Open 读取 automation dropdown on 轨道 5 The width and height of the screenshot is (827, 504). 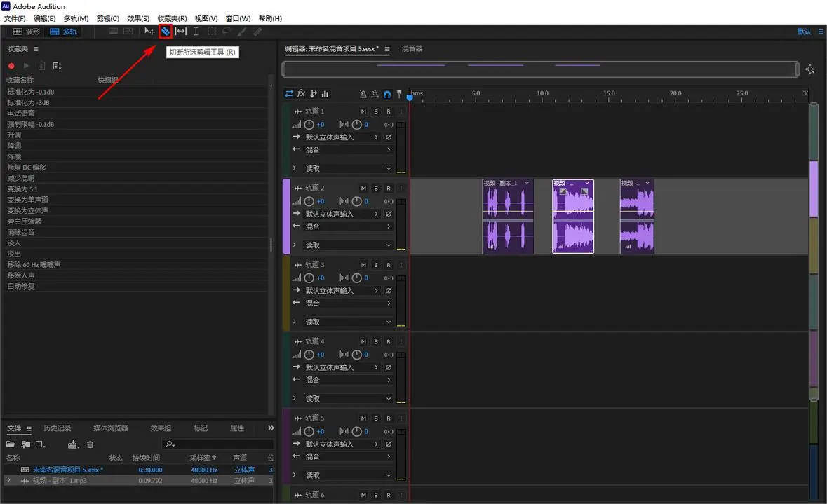(348, 475)
